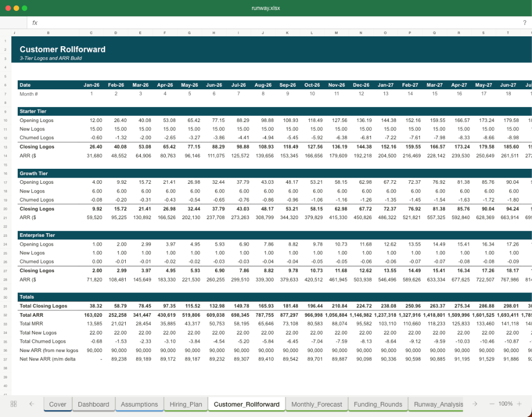
Task: Open the Assumptions sheet tab
Action: (x=139, y=404)
